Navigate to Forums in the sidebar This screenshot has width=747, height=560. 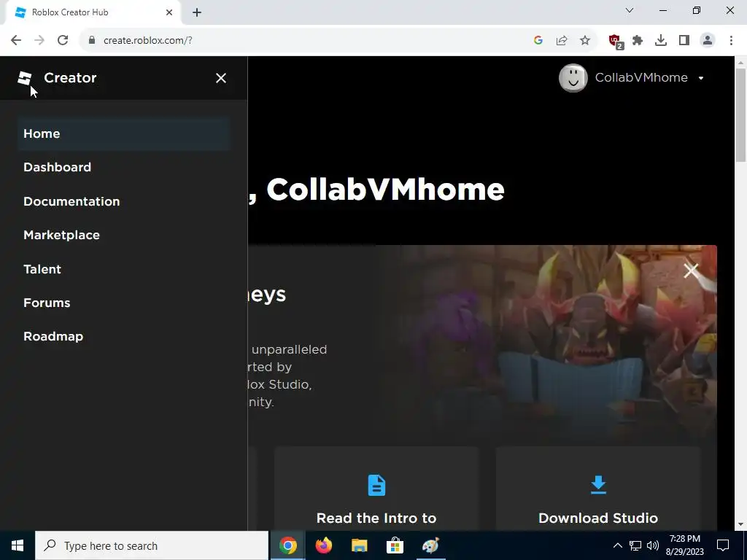[x=47, y=303]
